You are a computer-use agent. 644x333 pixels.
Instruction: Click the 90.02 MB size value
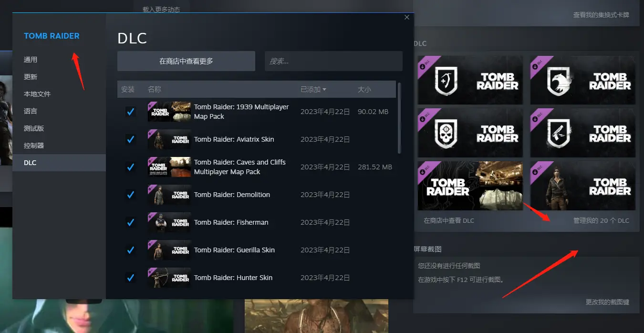click(x=373, y=112)
